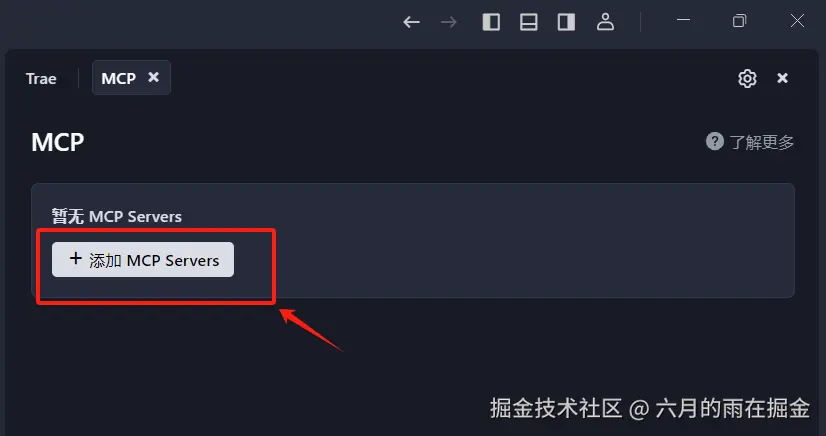Click the 添加 MCP Servers button
The height and width of the screenshot is (436, 826).
click(x=143, y=260)
